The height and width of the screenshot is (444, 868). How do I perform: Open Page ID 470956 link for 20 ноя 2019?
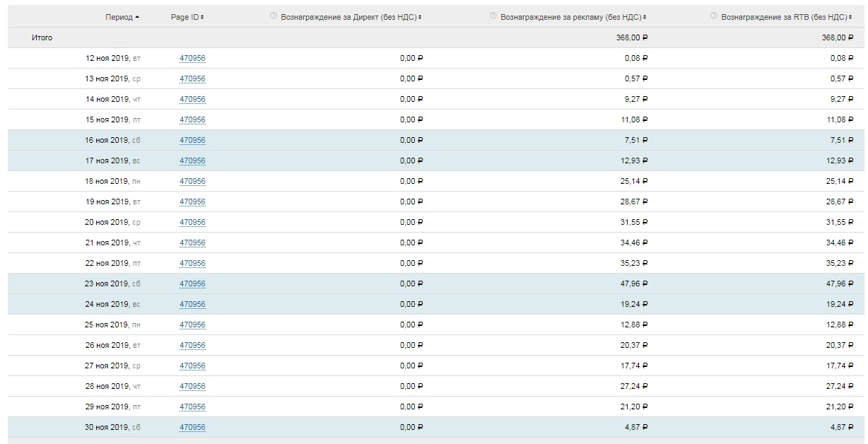[192, 222]
